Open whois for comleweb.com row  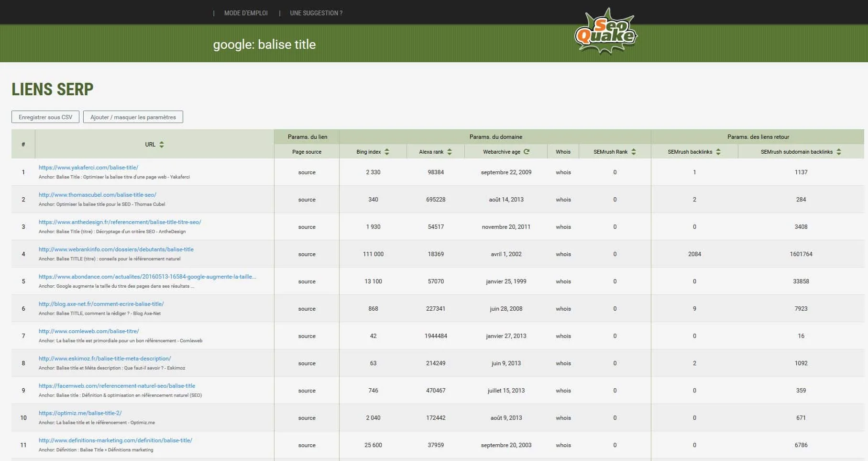[563, 336]
